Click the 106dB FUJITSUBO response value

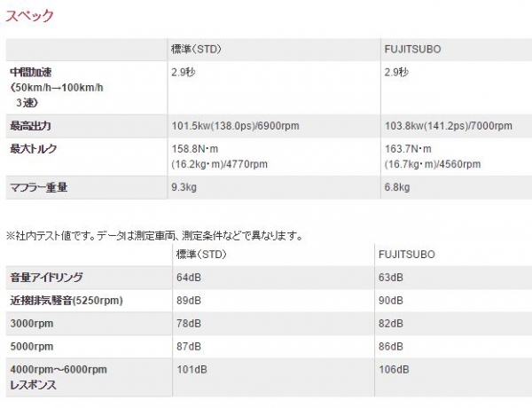394,370
